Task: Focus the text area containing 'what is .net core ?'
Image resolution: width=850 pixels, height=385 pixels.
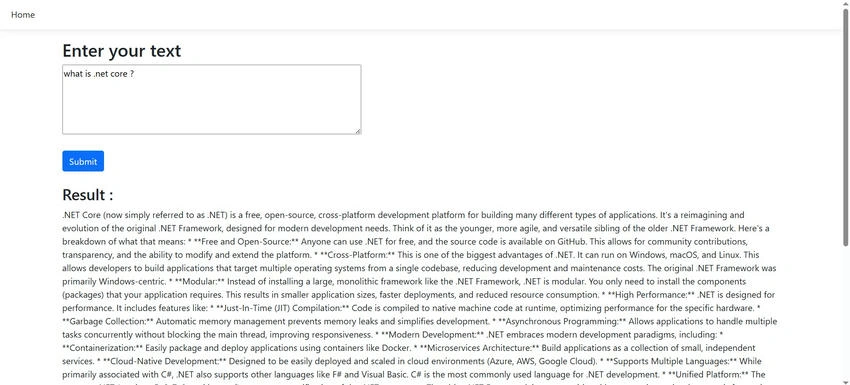Action: click(212, 99)
